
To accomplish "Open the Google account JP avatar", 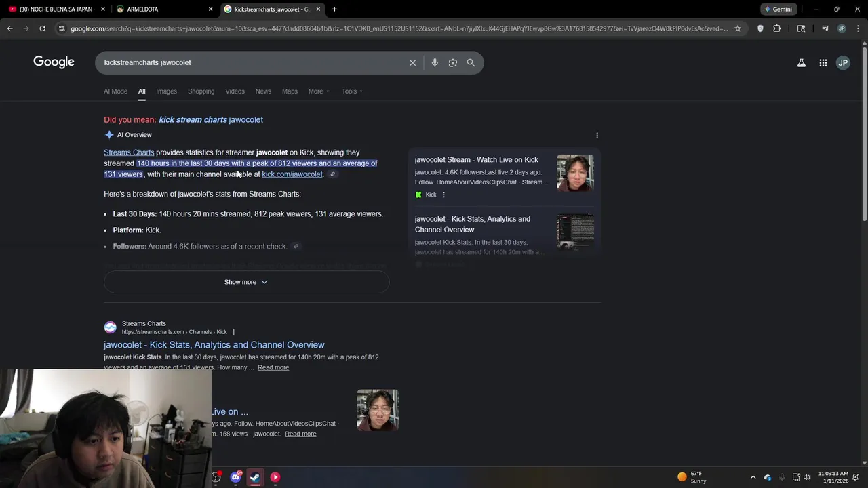I will click(x=843, y=62).
